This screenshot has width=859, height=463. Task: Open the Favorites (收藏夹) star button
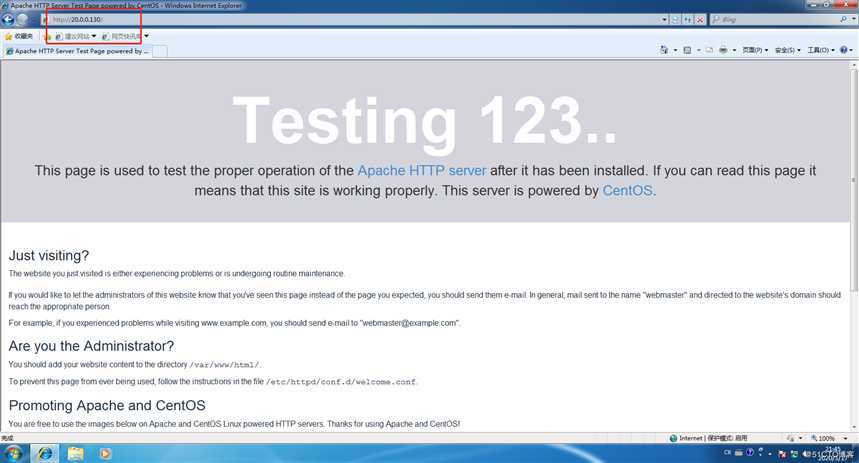pyautogui.click(x=19, y=36)
